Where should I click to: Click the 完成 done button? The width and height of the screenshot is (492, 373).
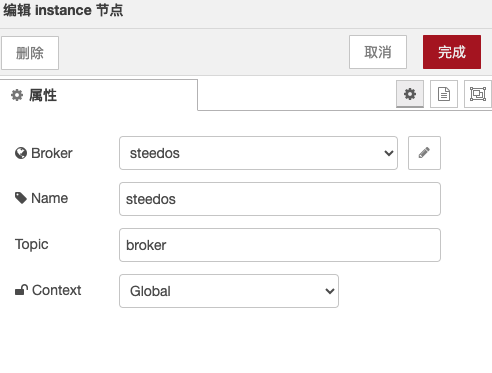pyautogui.click(x=452, y=52)
